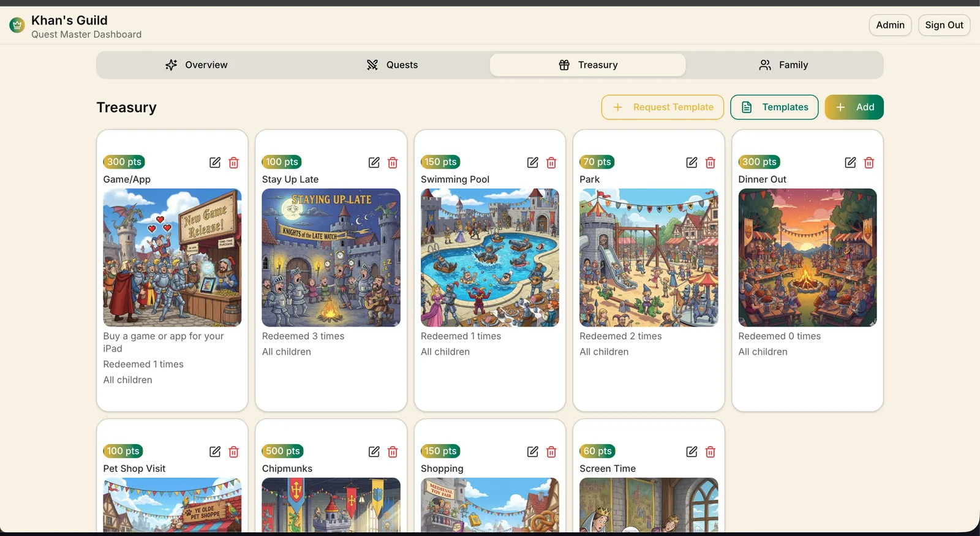Open the Park reward image
Image resolution: width=980 pixels, height=536 pixels.
tap(649, 257)
